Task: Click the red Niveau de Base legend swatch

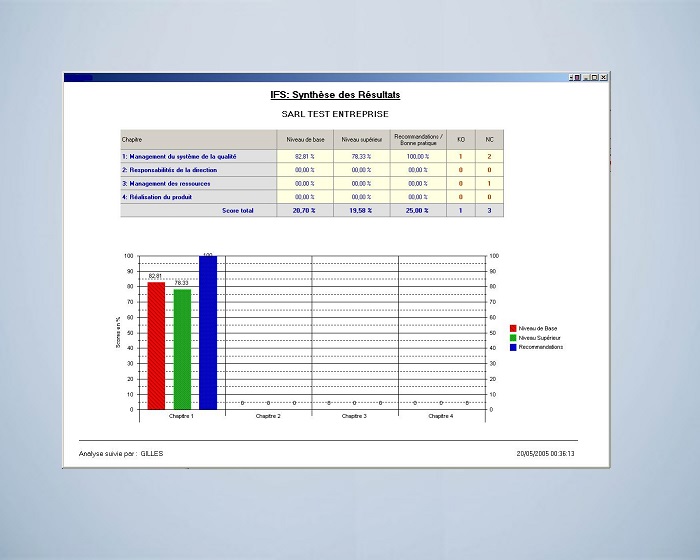Action: pyautogui.click(x=513, y=328)
